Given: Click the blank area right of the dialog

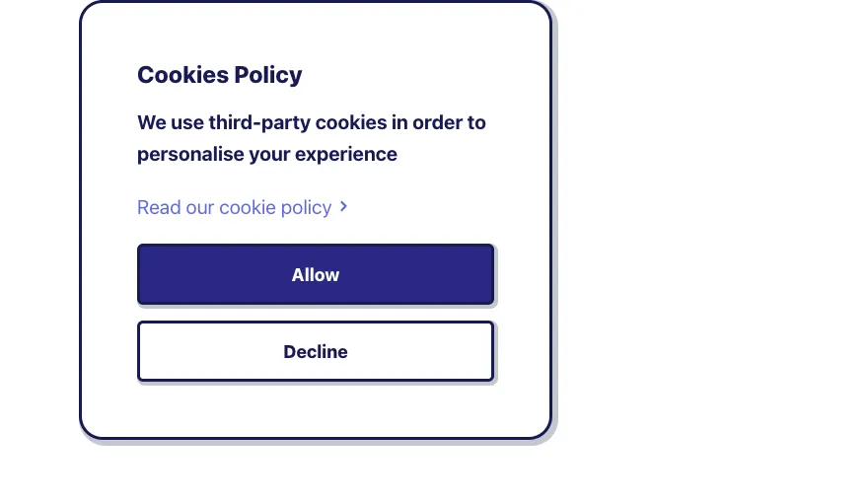Looking at the screenshot, I should pos(710,247).
